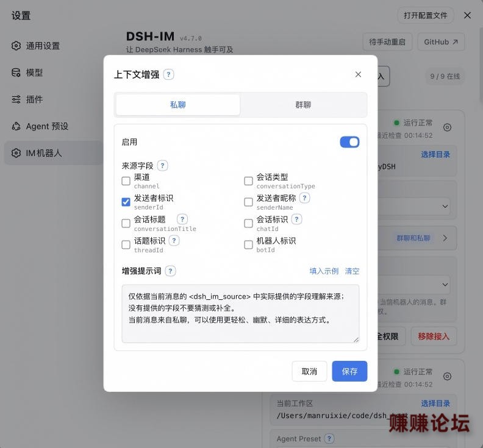Screen dimensions: 483x448
Task: Check the 会话标题 conversationTitle checkbox
Action: (x=126, y=223)
